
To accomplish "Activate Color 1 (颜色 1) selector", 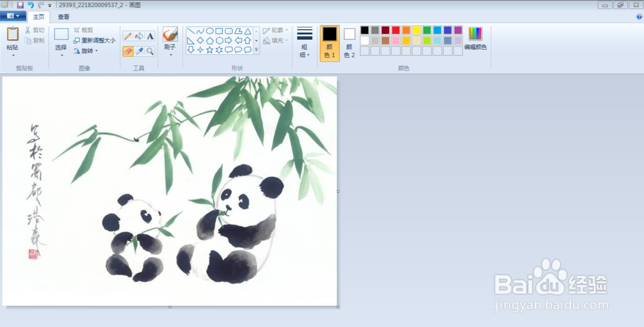I will click(x=330, y=43).
